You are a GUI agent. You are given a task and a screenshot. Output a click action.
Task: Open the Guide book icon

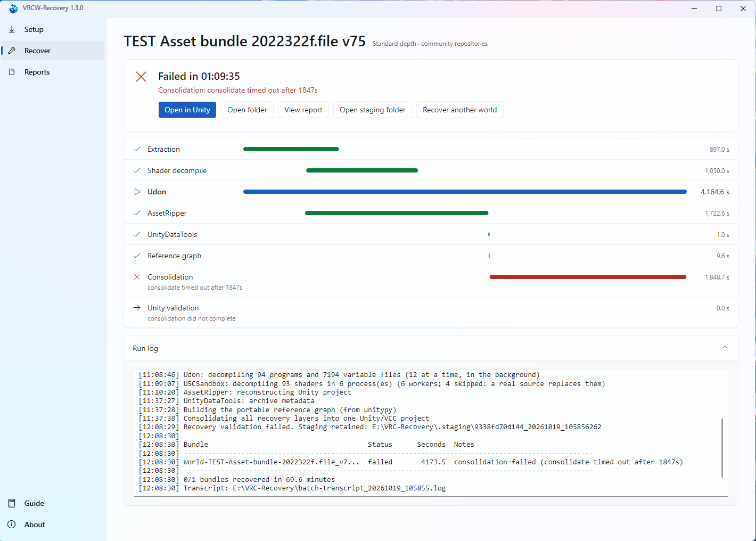coord(12,503)
